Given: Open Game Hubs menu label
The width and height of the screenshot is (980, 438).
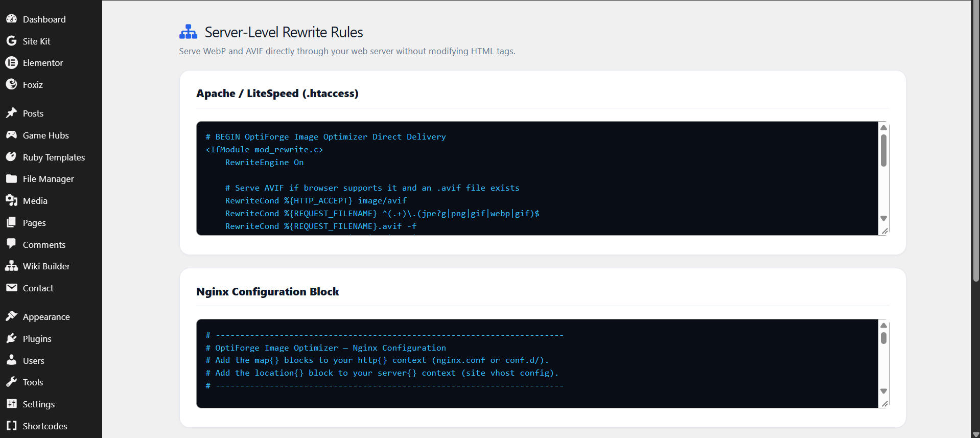Looking at the screenshot, I should click(x=46, y=135).
